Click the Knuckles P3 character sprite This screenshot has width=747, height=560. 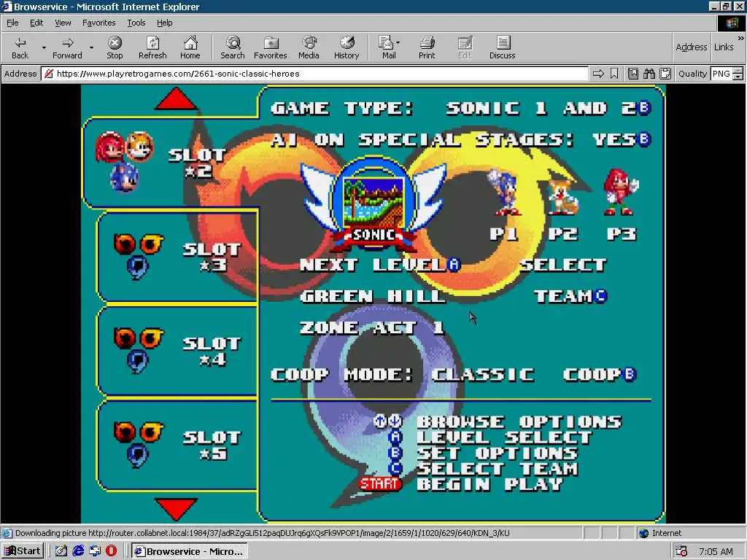(621, 192)
